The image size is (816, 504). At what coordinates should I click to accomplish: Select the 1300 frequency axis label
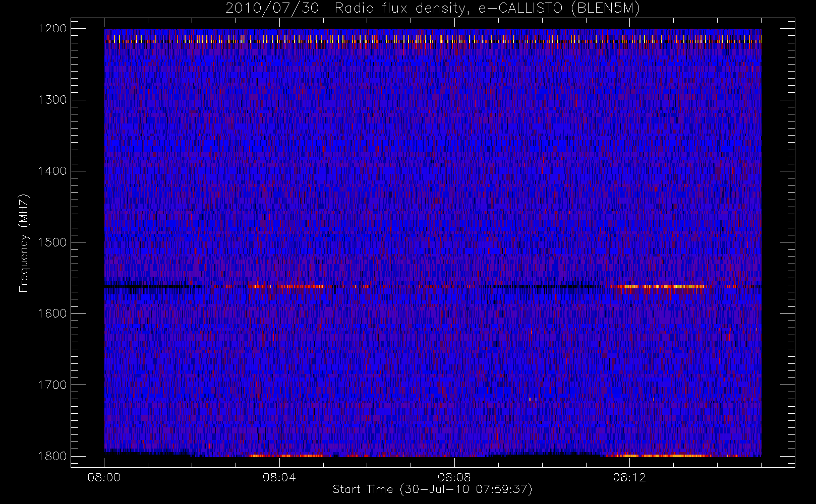52,100
